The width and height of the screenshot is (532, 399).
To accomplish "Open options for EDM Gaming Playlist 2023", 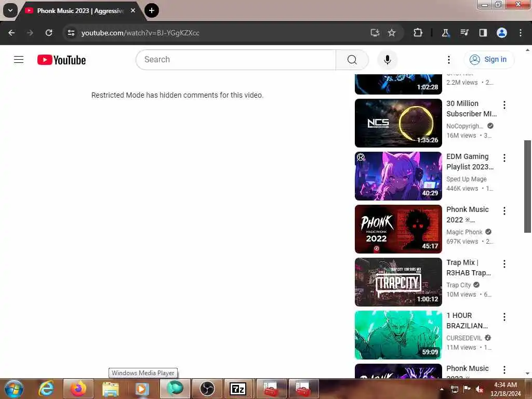I will click(x=504, y=158).
